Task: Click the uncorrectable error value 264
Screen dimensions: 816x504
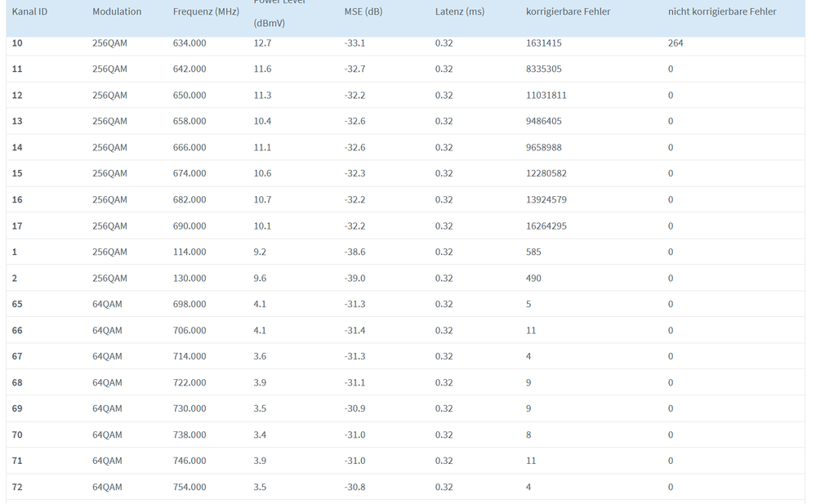Action: 676,43
